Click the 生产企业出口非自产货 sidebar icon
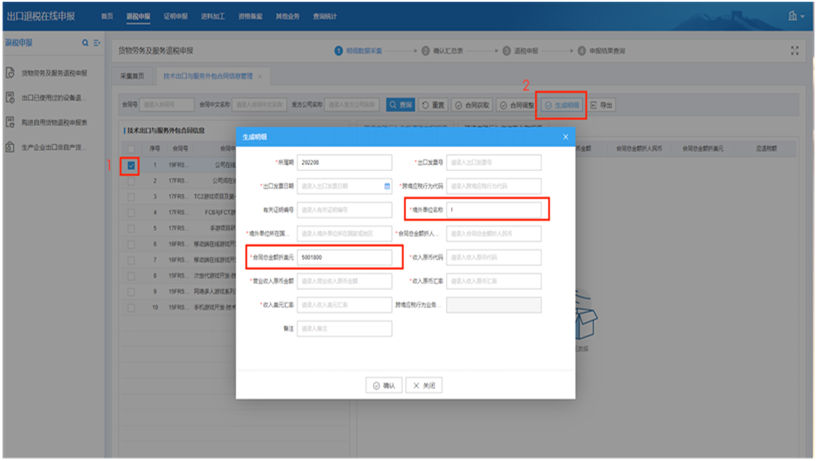The height and width of the screenshot is (461, 816). [x=10, y=148]
